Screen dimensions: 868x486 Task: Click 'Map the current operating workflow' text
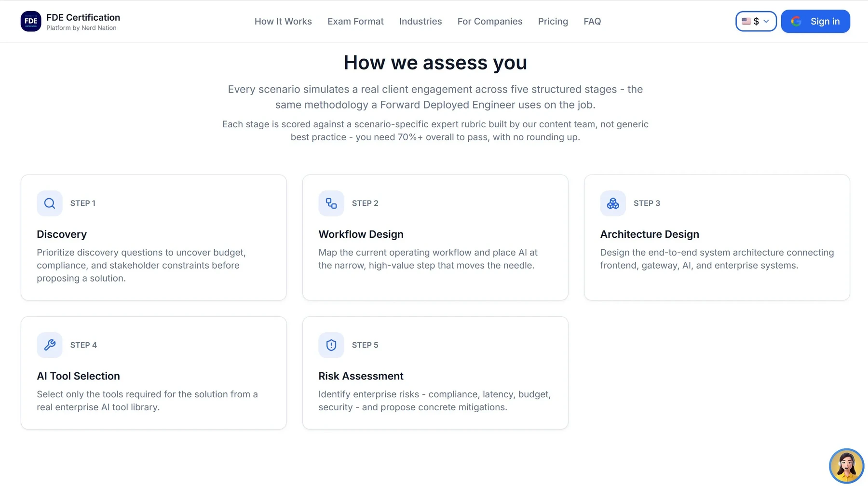[428, 259]
